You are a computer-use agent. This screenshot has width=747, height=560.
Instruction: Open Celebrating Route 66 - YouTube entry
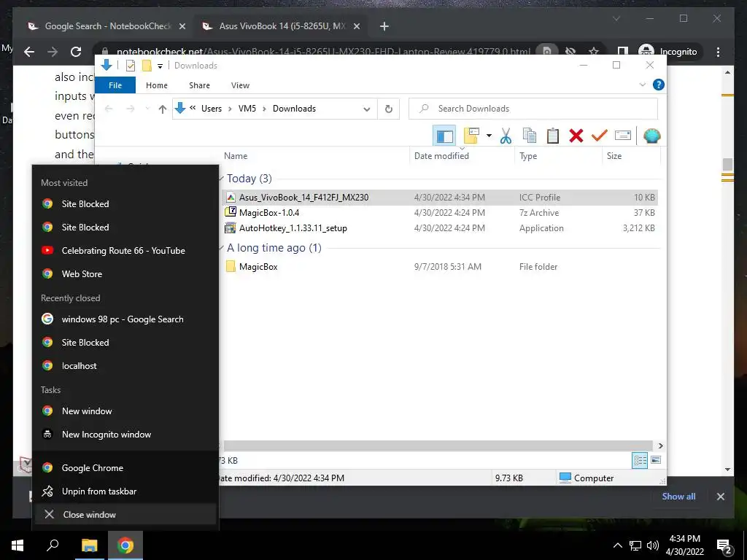125,251
